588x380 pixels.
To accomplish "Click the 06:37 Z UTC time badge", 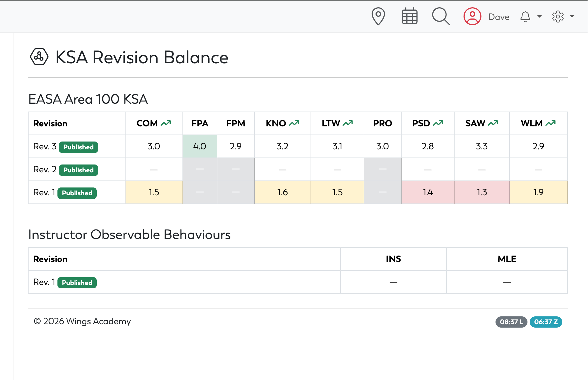I will (x=546, y=322).
